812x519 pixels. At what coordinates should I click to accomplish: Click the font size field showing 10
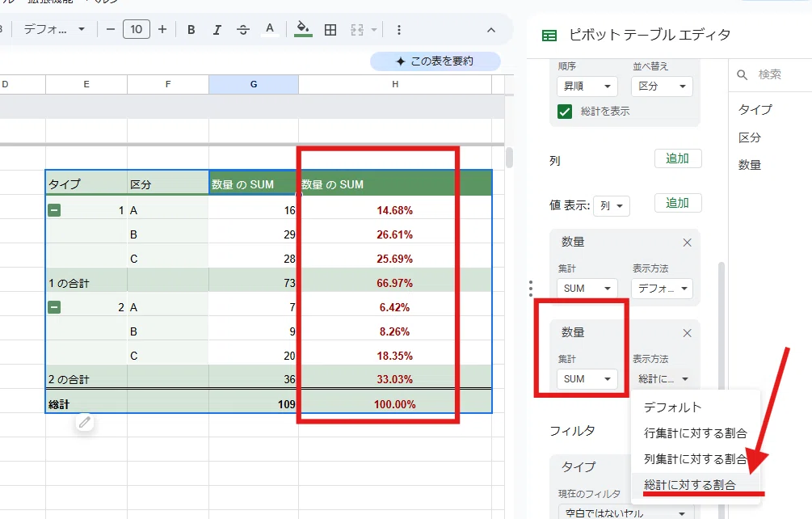(137, 30)
